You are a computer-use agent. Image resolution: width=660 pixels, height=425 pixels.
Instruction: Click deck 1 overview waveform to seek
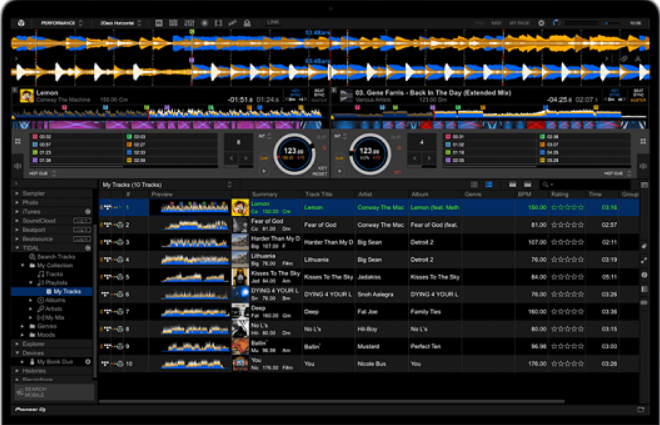pos(167,113)
